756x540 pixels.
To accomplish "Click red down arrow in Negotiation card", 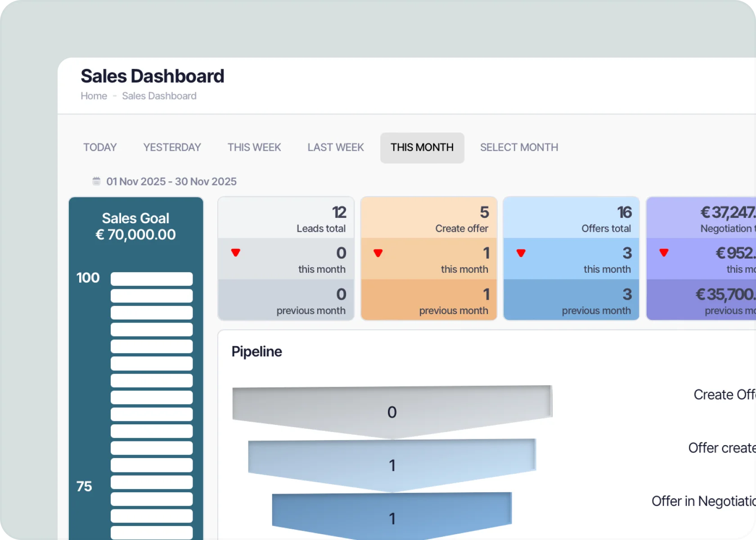I will (664, 253).
